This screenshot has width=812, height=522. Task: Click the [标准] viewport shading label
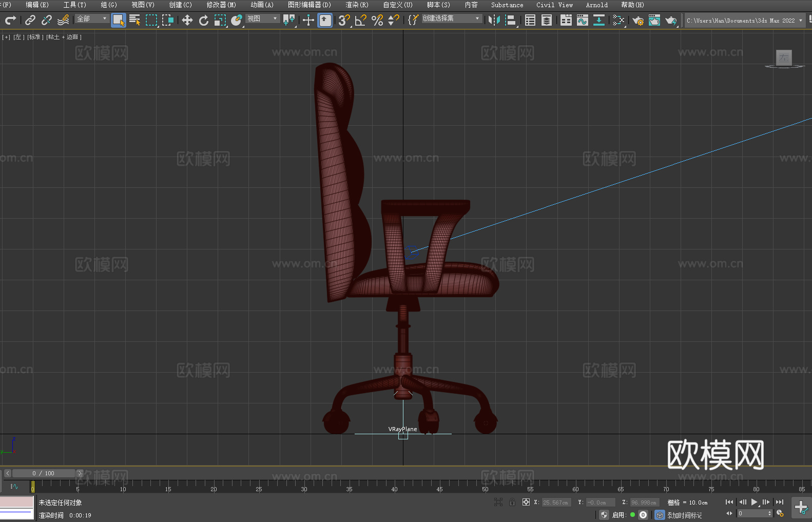[35, 37]
